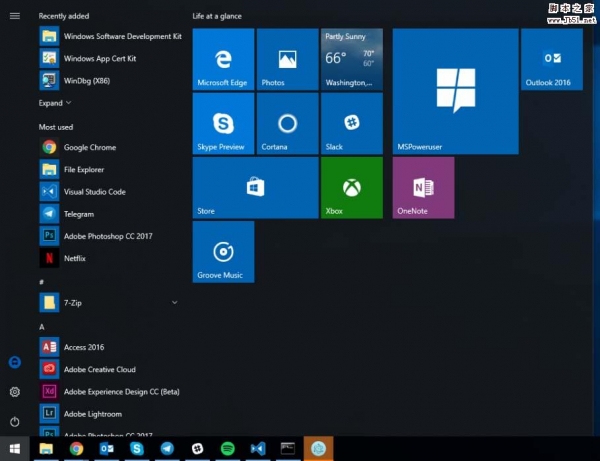Select Visual Studio Code in the app list
This screenshot has width=600, height=461.
94,191
